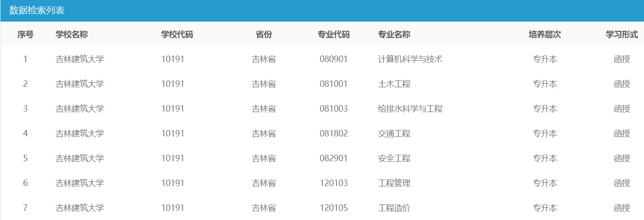Select major code 082901
This screenshot has height=220, width=644.
(334, 158)
